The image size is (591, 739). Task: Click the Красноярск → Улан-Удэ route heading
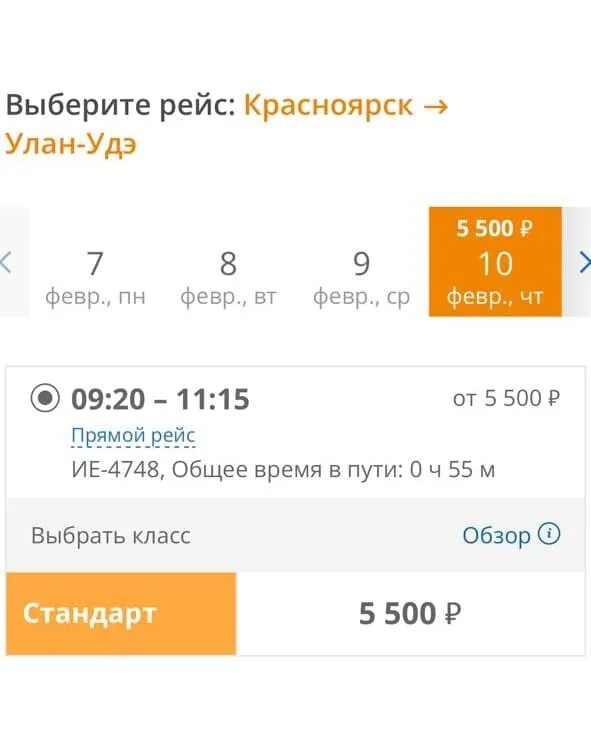226,123
